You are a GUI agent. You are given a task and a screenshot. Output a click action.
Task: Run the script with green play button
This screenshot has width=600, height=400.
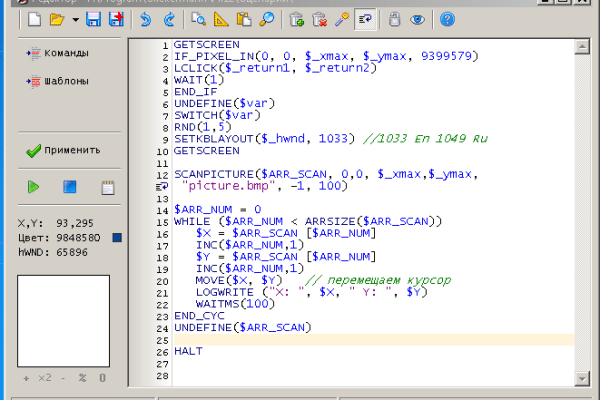click(x=33, y=187)
